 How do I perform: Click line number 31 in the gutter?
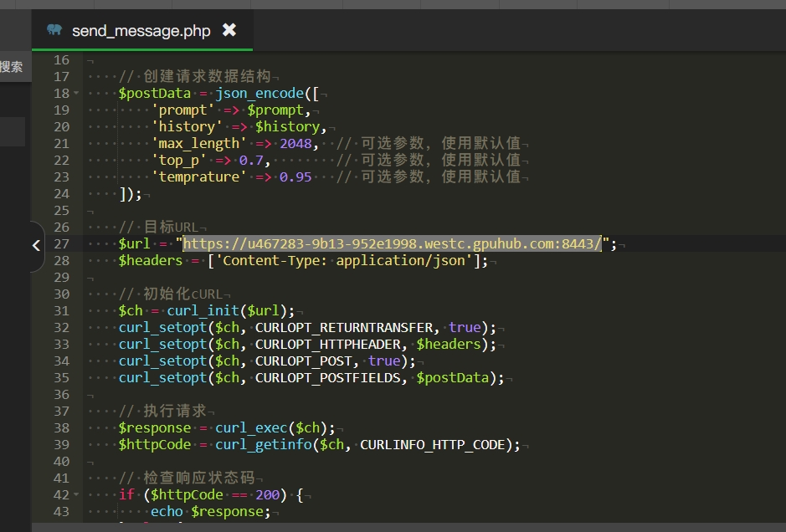coord(61,310)
